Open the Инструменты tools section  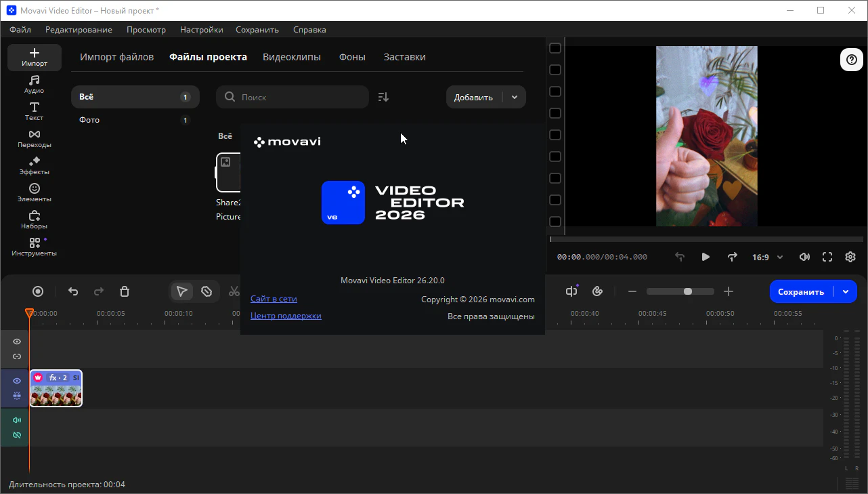[35, 247]
